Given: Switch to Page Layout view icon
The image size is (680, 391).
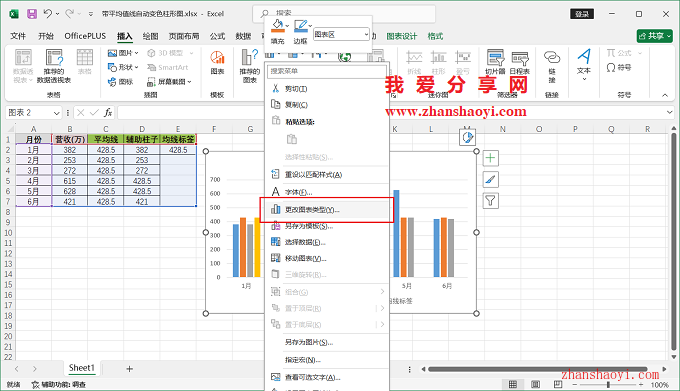Looking at the screenshot, I should (536, 384).
